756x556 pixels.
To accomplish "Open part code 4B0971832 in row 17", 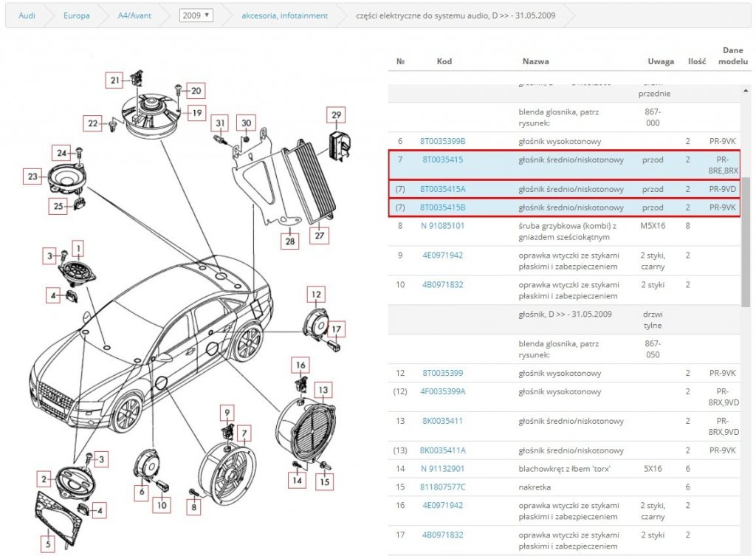I will coord(443,535).
